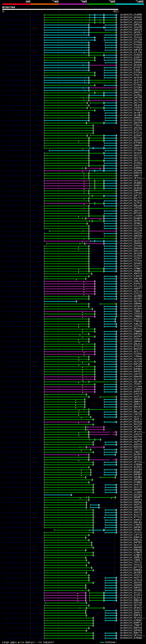The width and height of the screenshot is (146, 644).
Task: Click the UniRef100_A1XCH9 hit label
Action: tap(131, 359)
